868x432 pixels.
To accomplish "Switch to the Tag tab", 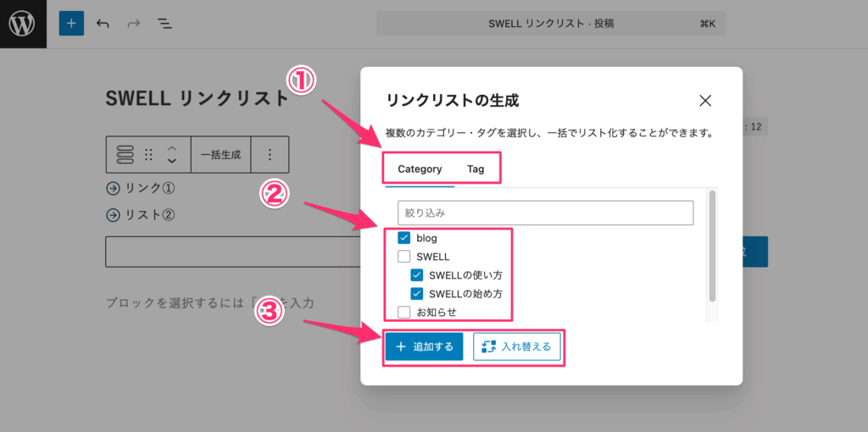I will click(x=476, y=169).
